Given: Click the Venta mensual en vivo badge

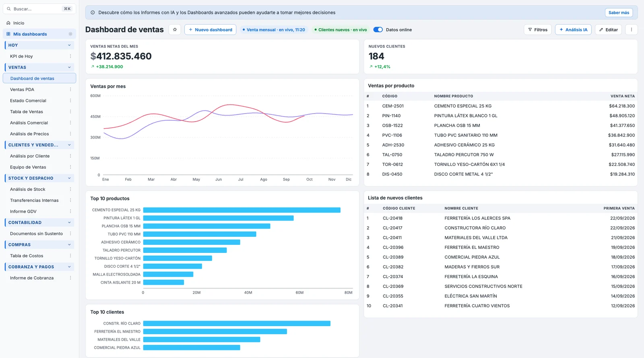Looking at the screenshot, I should 274,29.
